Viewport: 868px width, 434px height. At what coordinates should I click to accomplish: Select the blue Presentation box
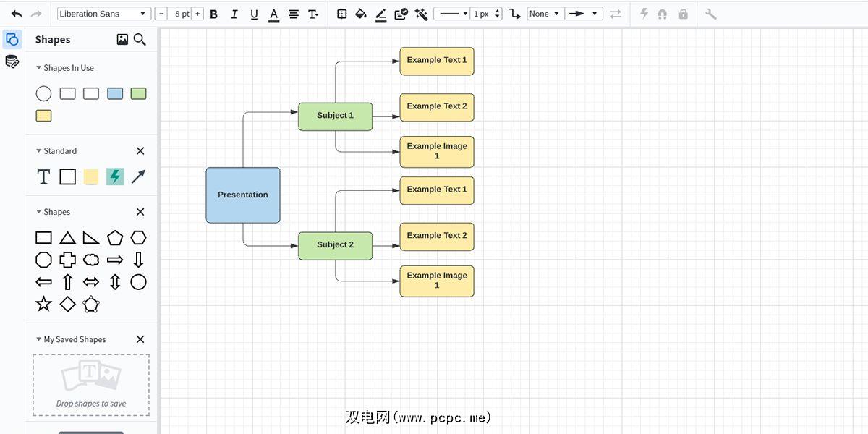[243, 195]
